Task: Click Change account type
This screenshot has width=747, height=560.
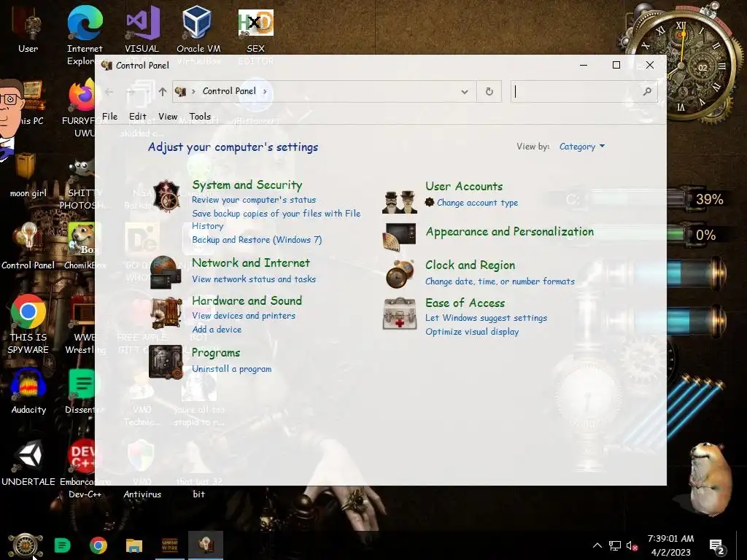Action: coord(477,203)
